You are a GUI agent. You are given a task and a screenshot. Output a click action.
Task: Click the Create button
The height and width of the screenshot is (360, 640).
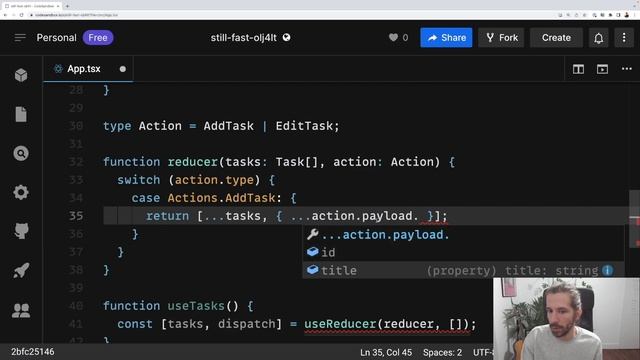(x=556, y=38)
